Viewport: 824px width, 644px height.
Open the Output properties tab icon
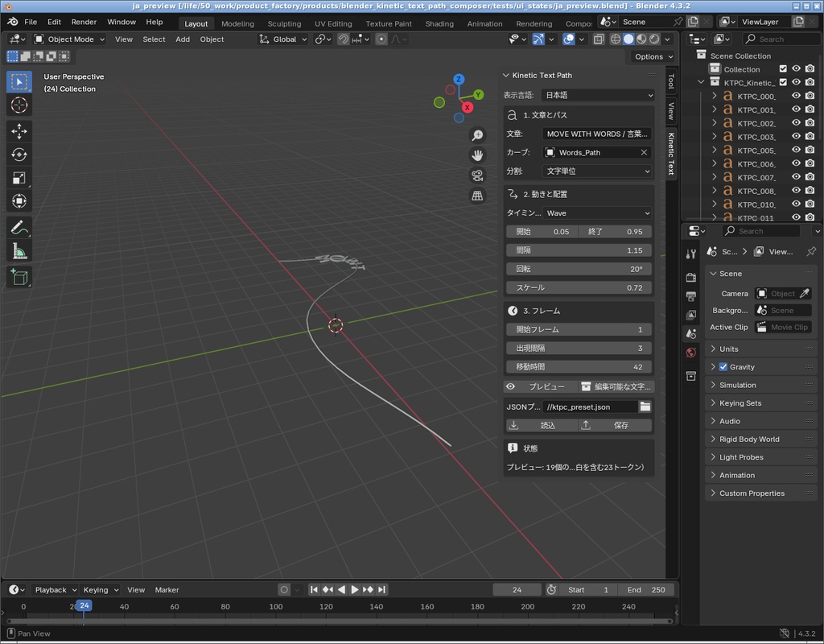691,296
